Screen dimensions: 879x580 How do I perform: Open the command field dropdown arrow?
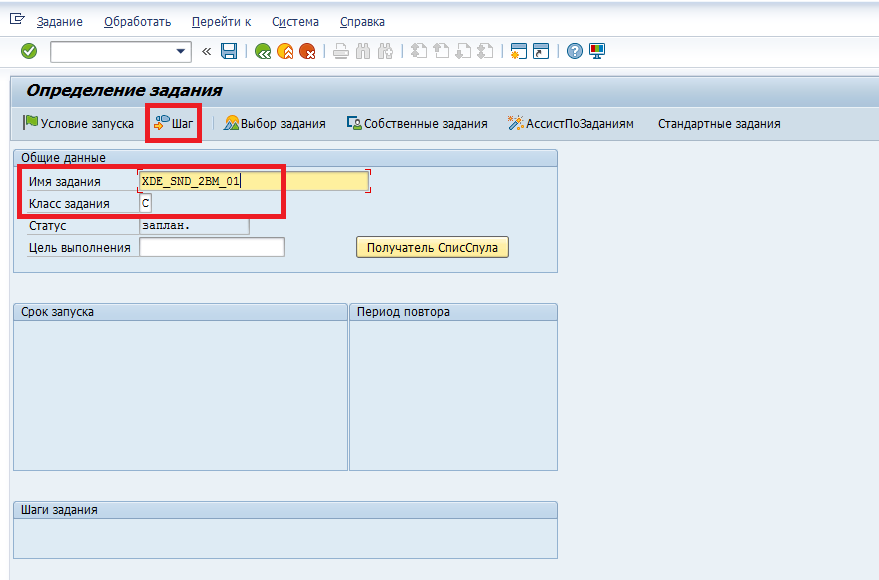tap(181, 51)
